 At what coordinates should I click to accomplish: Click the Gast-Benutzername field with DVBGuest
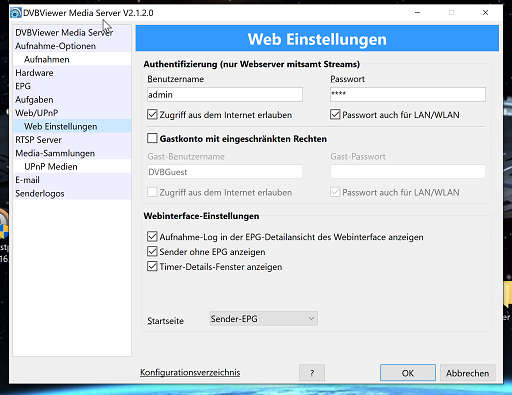[225, 172]
